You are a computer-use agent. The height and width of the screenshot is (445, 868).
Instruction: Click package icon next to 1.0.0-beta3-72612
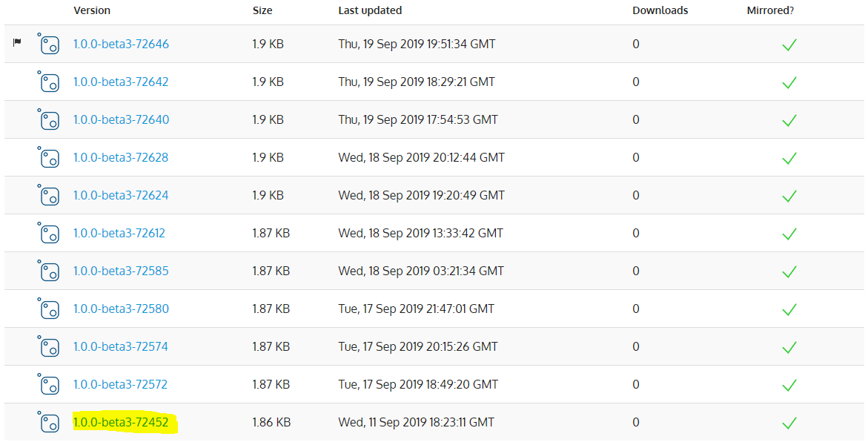pyautogui.click(x=49, y=234)
